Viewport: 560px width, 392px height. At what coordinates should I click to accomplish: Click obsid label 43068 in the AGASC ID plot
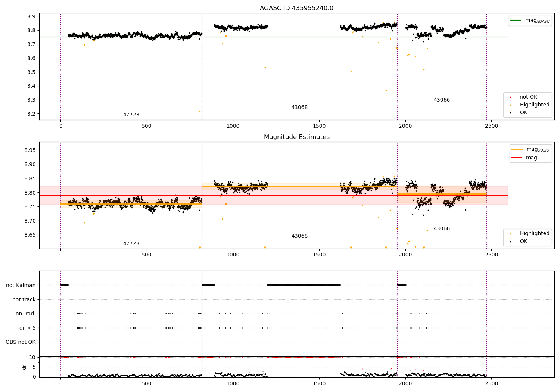299,108
